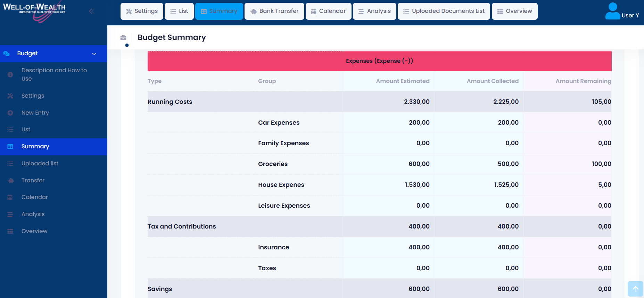
Task: Click Running Costs remaining amount 105,00
Action: point(601,102)
